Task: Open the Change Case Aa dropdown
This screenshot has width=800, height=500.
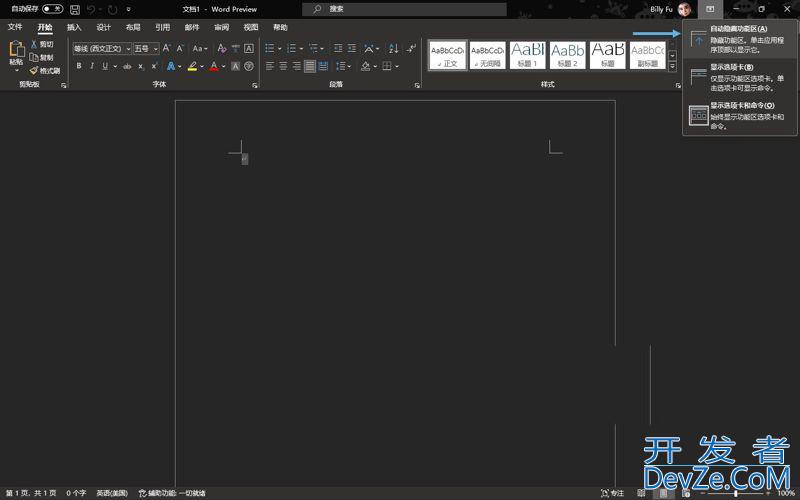Action: pos(200,48)
